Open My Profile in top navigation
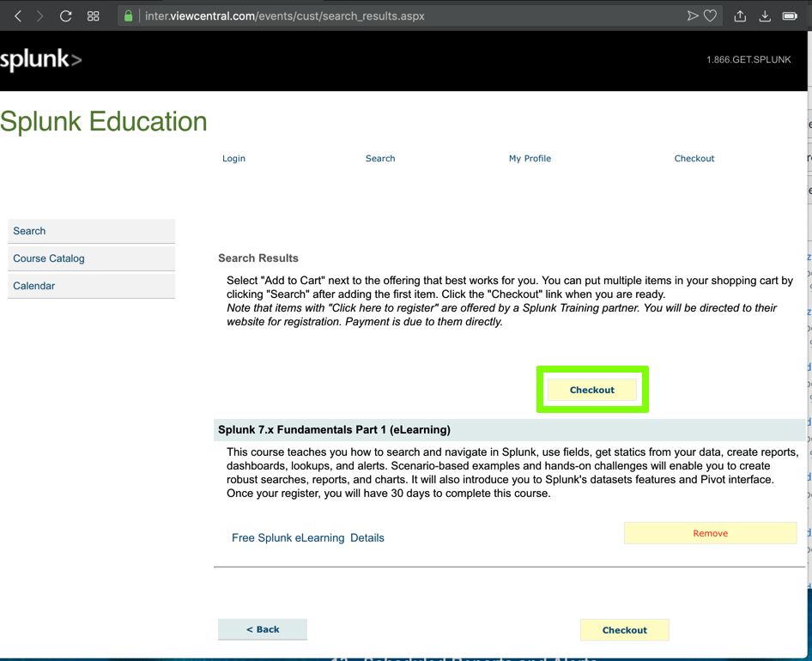 click(x=530, y=159)
